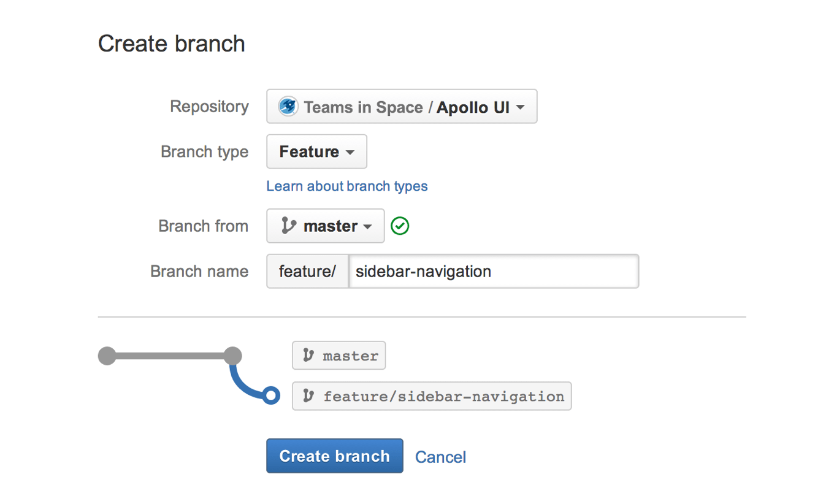
Task: Click branch icon beside feature/sidebar-navigation label
Action: pos(308,396)
